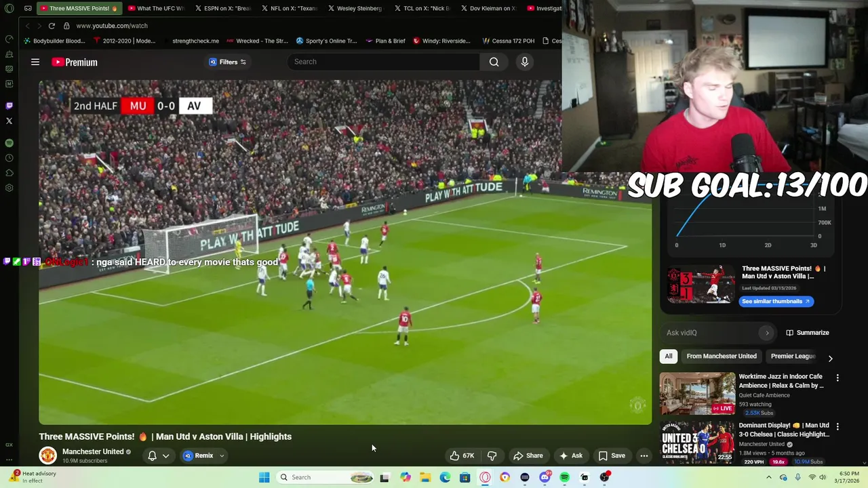
Task: Focus the YouTube Search input field
Action: 384,62
